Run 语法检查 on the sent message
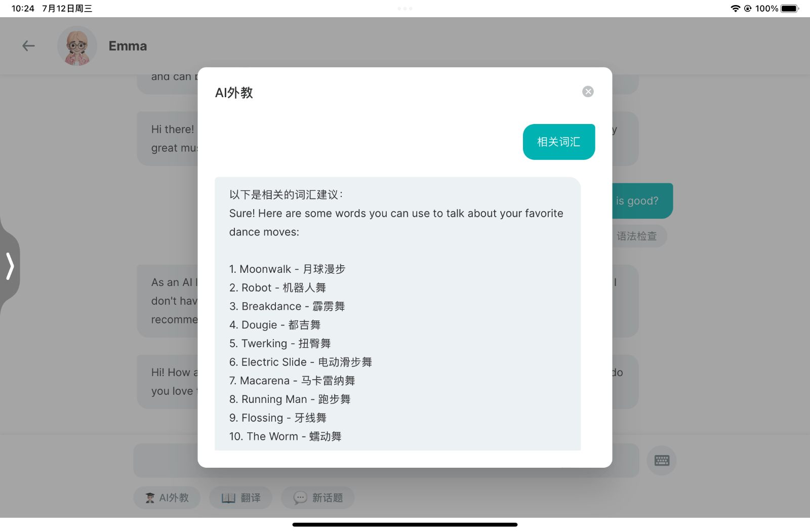 (637, 236)
